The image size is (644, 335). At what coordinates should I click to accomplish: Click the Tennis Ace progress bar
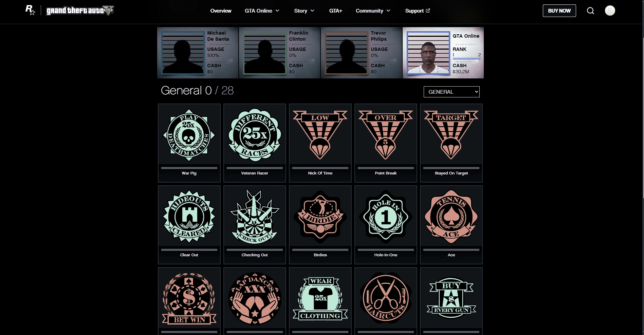(x=451, y=249)
